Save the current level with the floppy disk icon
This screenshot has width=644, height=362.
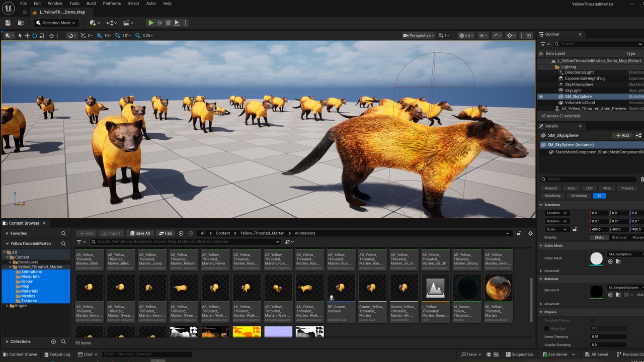coord(8,23)
